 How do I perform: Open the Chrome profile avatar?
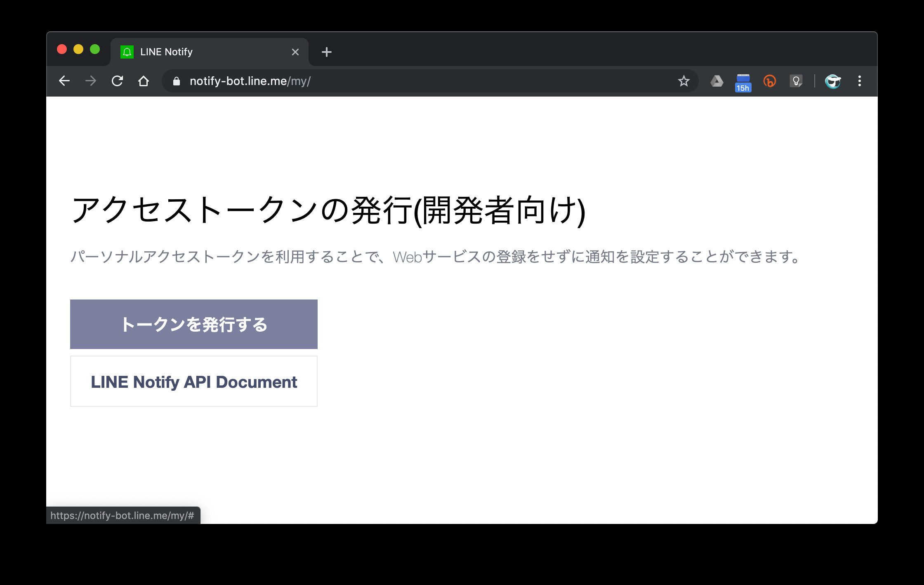(x=833, y=81)
